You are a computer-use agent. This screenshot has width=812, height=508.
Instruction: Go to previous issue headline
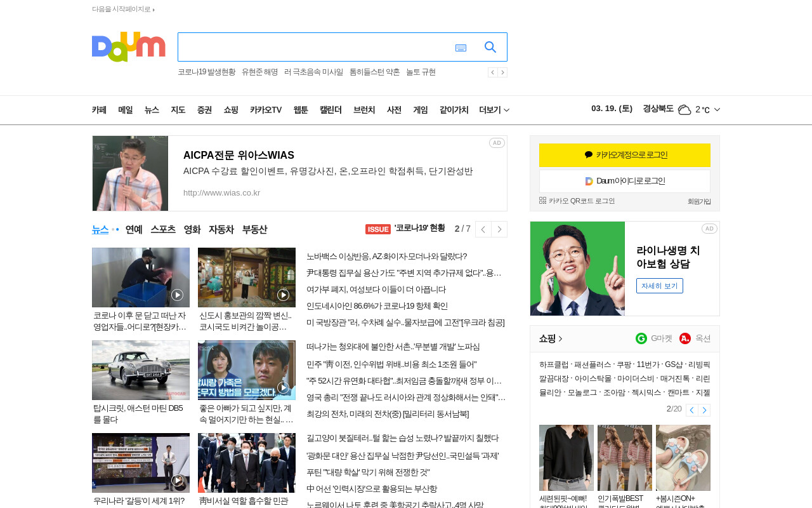[x=483, y=229]
